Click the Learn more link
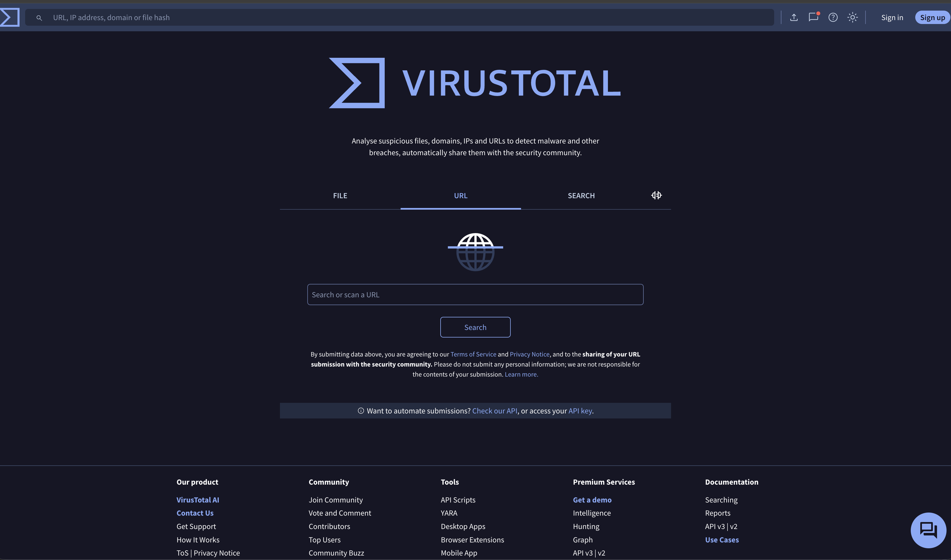The image size is (951, 560). coord(521,374)
